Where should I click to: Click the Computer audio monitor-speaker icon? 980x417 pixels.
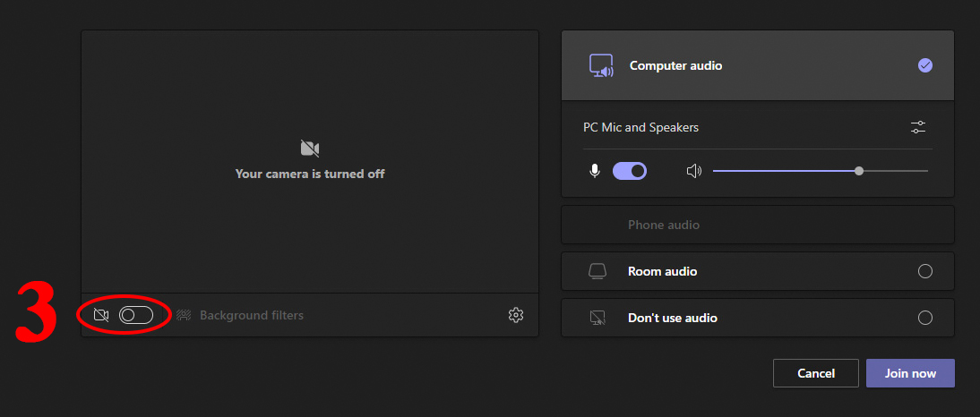pyautogui.click(x=600, y=66)
